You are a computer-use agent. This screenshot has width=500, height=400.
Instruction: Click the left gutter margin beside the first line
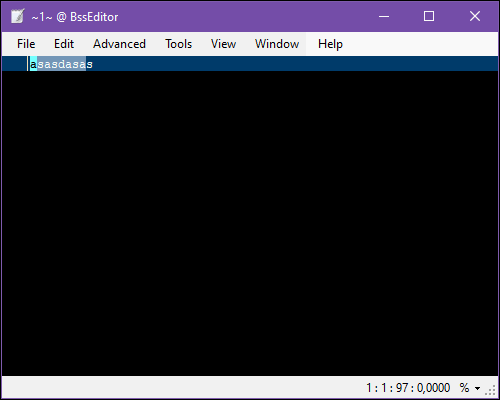[x=14, y=64]
